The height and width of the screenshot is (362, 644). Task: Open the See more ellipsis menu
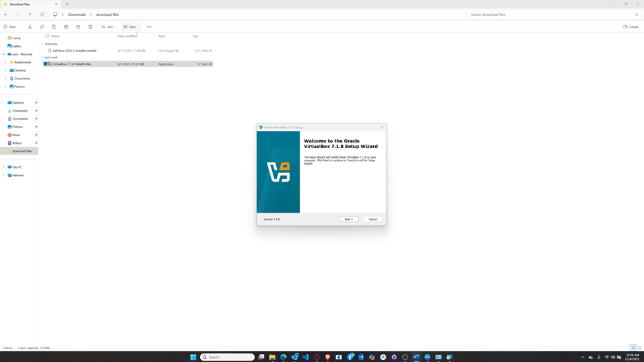click(x=149, y=26)
